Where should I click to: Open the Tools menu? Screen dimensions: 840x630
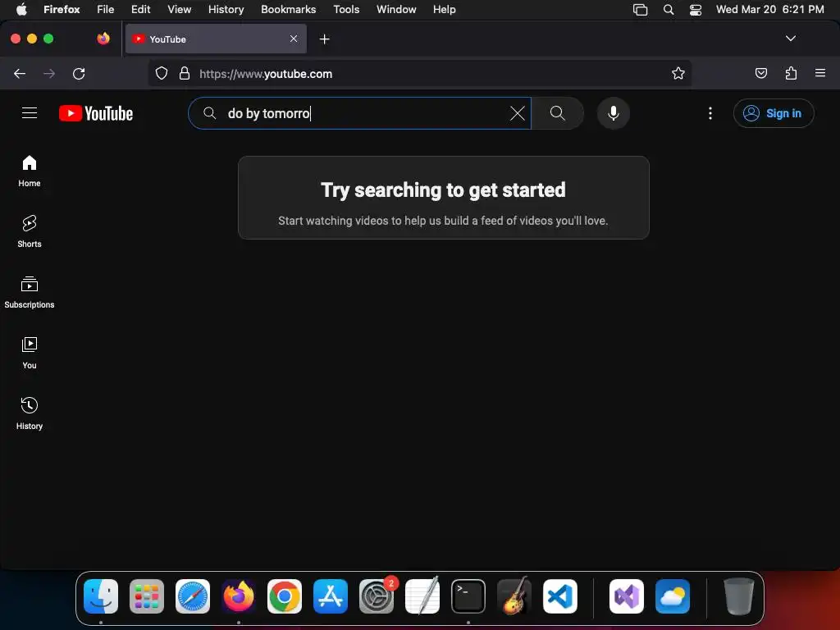(346, 9)
